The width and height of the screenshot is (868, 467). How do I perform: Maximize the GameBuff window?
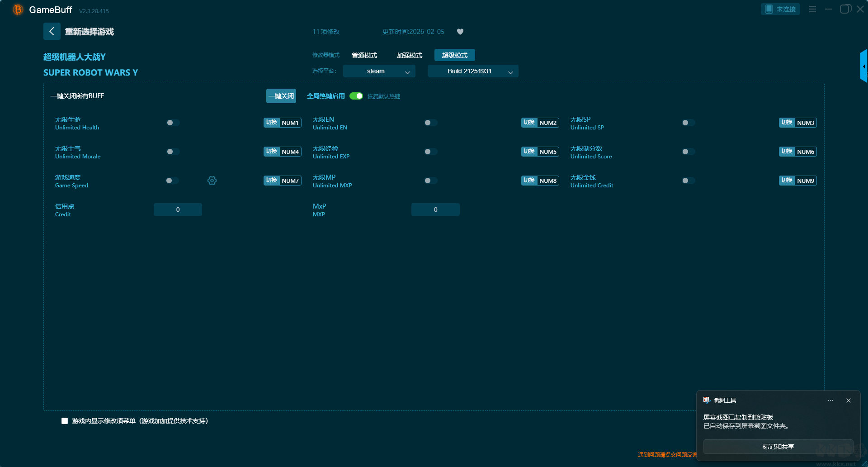click(845, 9)
